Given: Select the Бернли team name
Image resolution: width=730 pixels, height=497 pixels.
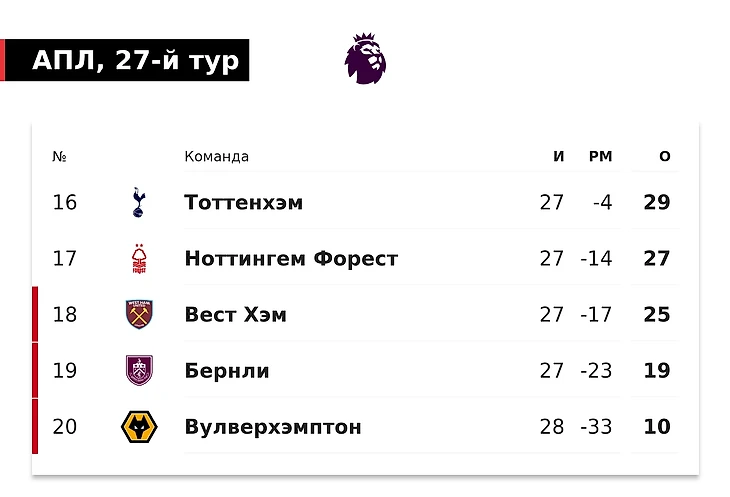Looking at the screenshot, I should (227, 371).
